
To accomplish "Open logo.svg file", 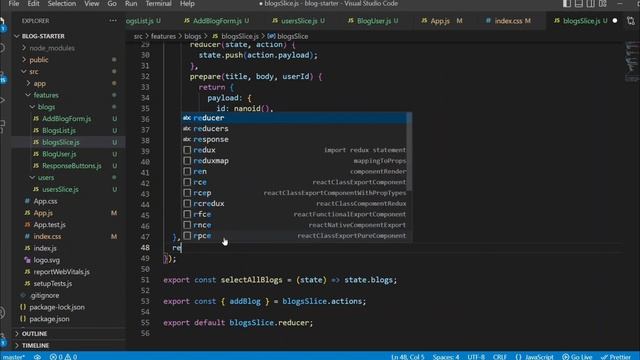I will point(47,260).
